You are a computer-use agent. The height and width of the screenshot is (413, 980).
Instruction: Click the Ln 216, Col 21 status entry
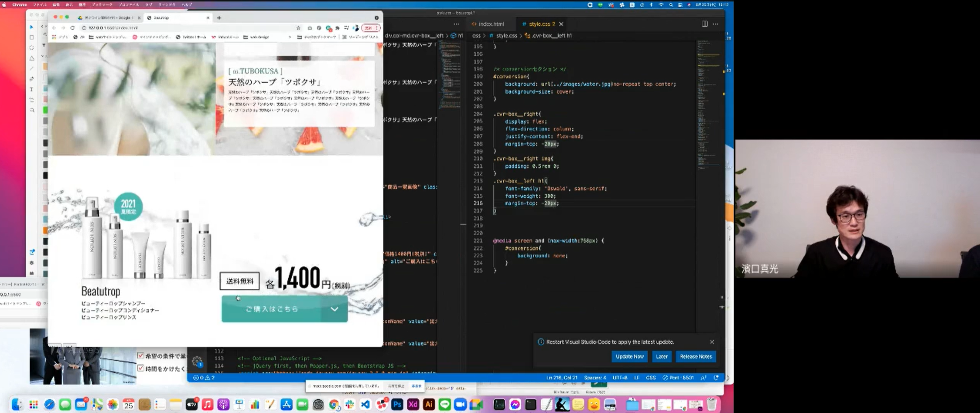(x=562, y=378)
